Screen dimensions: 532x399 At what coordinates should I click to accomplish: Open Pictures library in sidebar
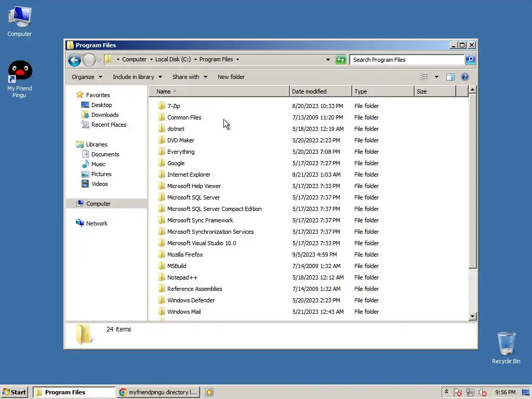click(101, 174)
